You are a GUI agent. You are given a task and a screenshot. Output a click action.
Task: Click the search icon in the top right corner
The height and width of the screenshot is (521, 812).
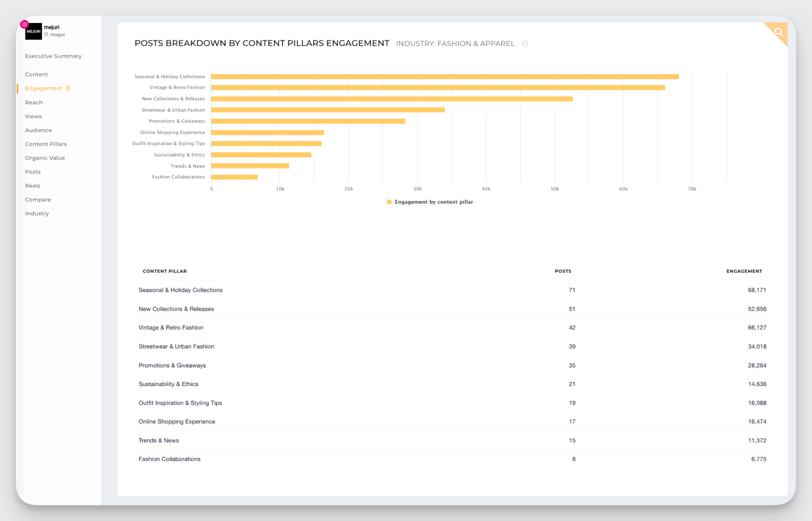point(778,31)
